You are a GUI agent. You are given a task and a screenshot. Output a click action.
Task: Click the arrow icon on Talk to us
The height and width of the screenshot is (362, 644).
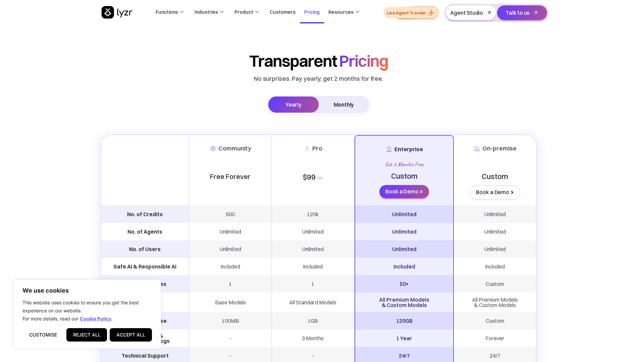coord(536,13)
